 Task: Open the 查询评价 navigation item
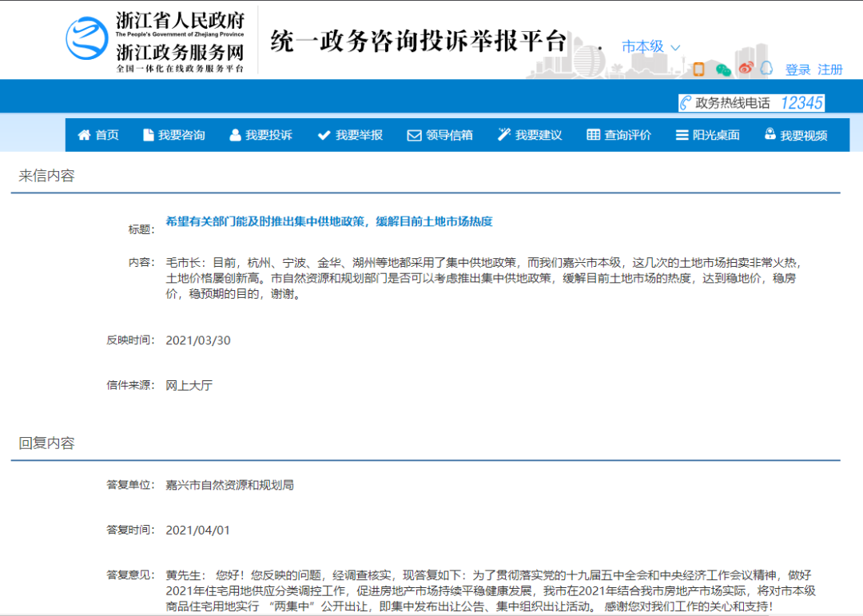[x=619, y=135]
